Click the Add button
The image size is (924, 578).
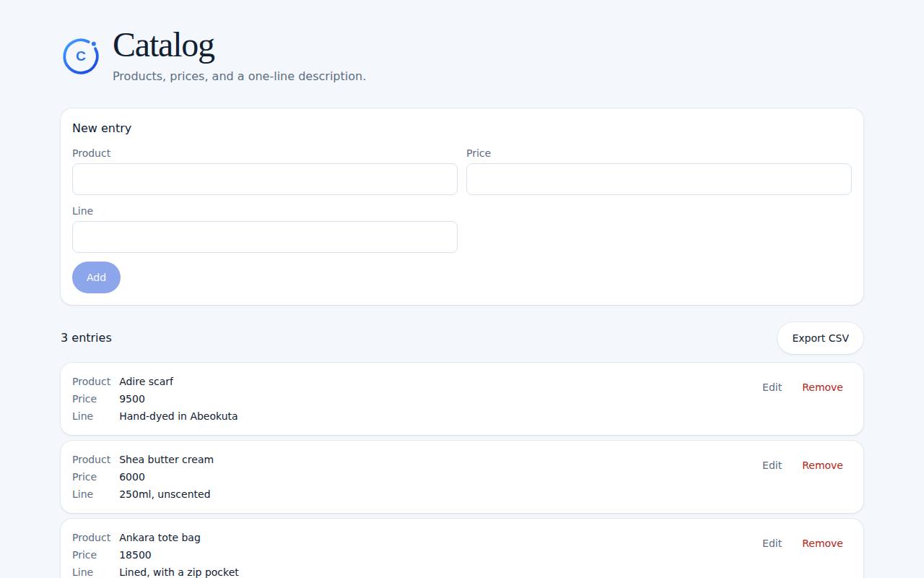96,277
